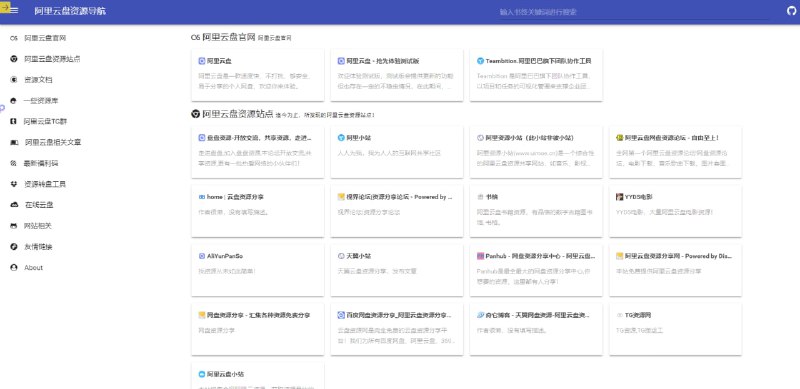Click the 阿里云盘 card favicon
The image size is (800, 389).
pyautogui.click(x=202, y=61)
